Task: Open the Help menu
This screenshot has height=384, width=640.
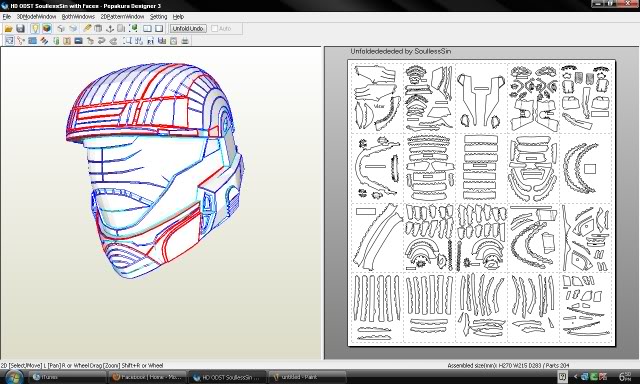Action: pyautogui.click(x=178, y=17)
